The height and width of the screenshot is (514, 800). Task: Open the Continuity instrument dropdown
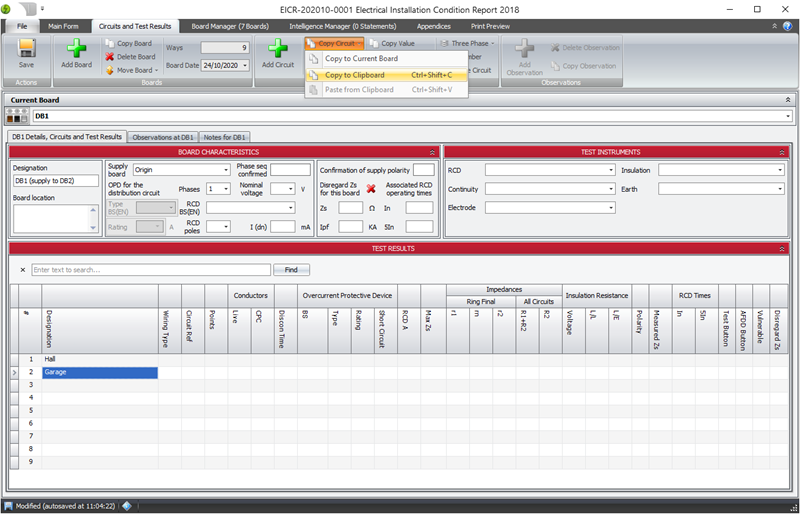pos(611,189)
